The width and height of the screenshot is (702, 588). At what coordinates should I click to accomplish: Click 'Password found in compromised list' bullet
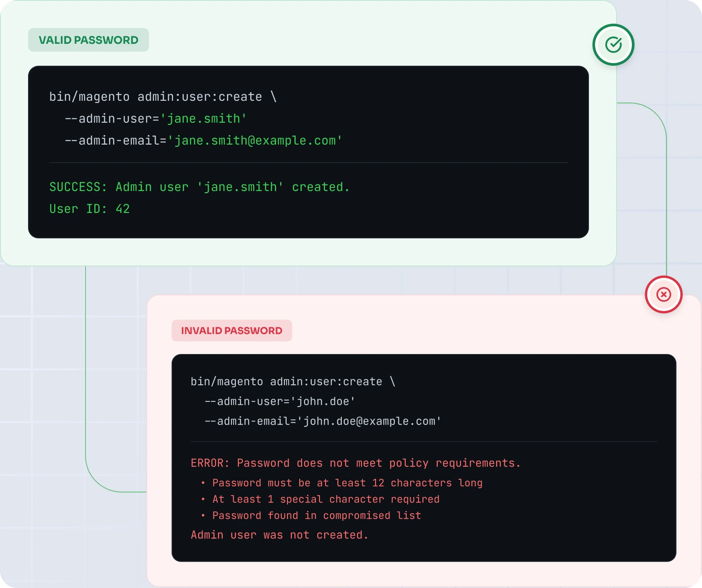pyautogui.click(x=311, y=515)
